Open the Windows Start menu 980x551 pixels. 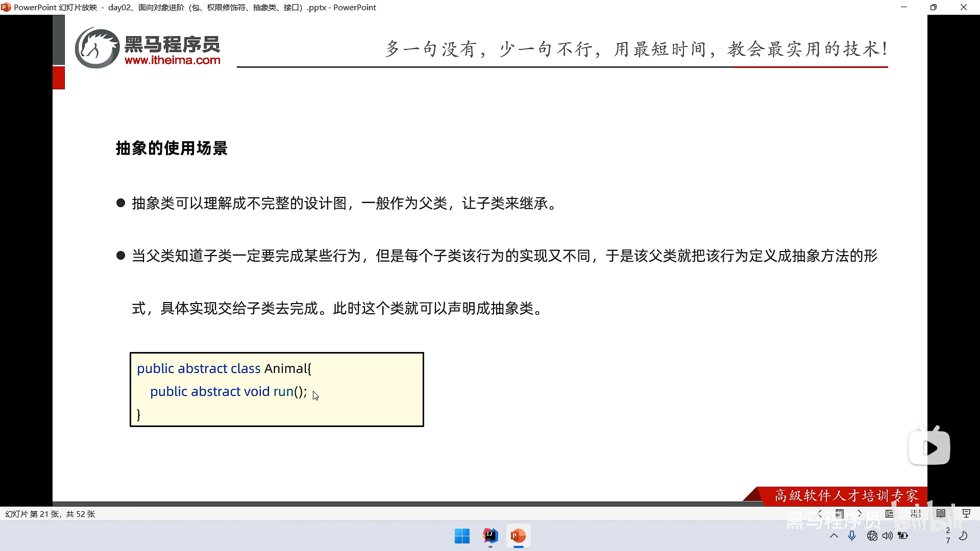pos(462,536)
